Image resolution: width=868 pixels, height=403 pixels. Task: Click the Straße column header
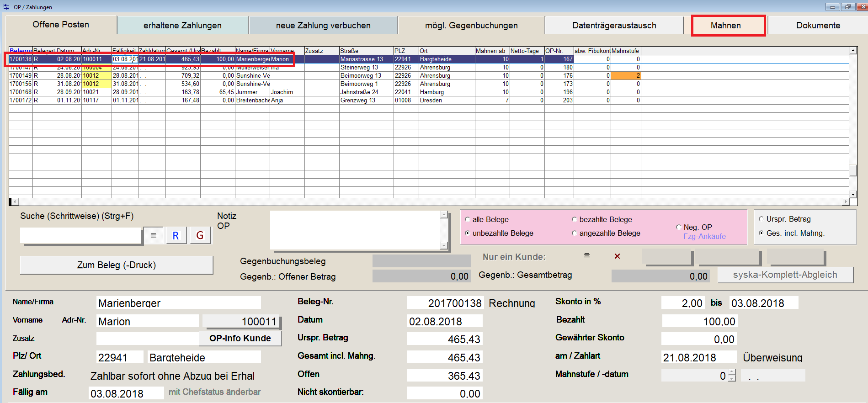366,51
